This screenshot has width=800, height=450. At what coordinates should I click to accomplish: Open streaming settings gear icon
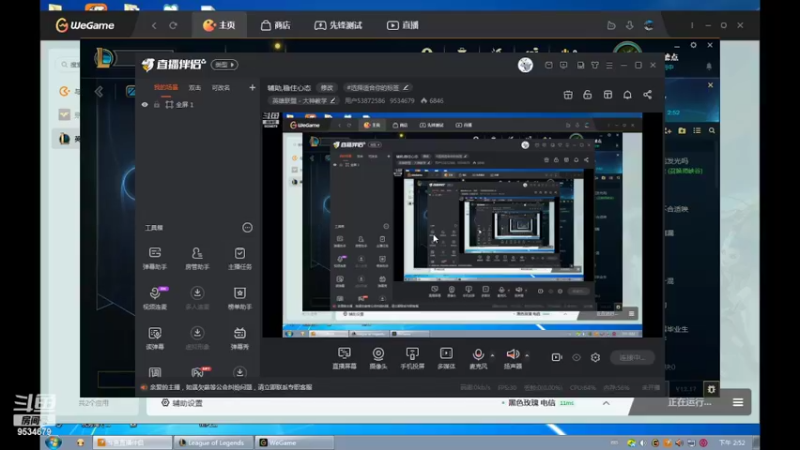pyautogui.click(x=595, y=357)
